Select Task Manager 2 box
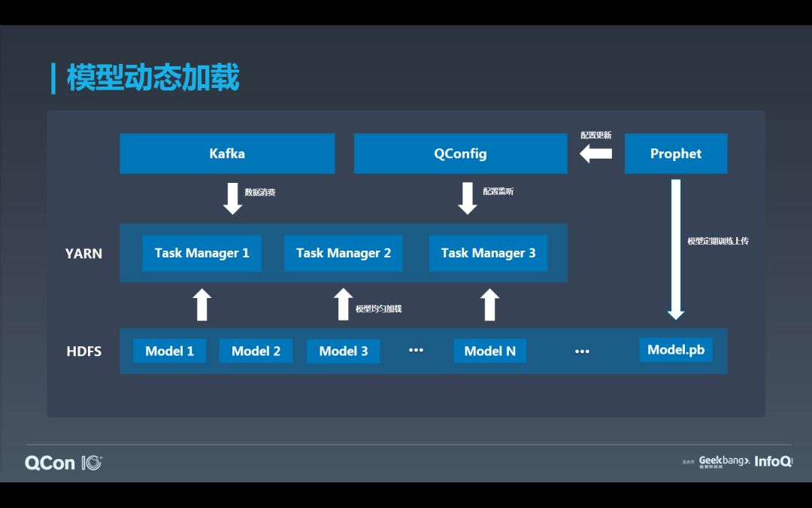 click(x=344, y=253)
